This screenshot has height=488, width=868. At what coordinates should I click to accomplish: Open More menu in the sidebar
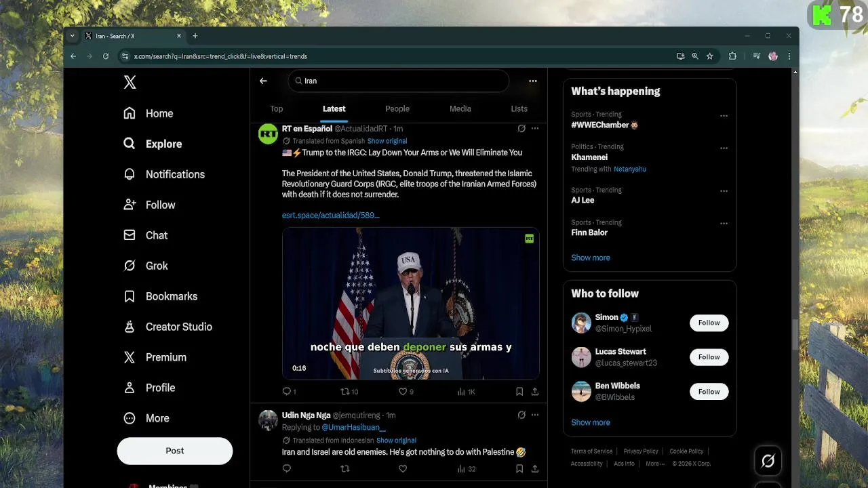point(146,418)
